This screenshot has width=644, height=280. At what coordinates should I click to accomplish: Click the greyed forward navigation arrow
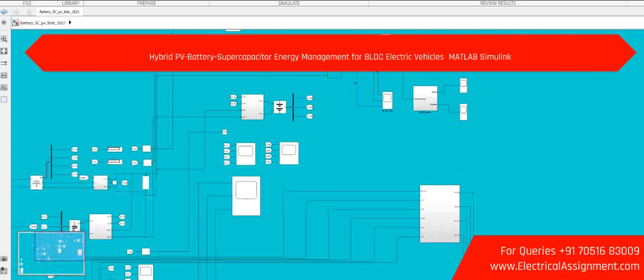pos(17,12)
